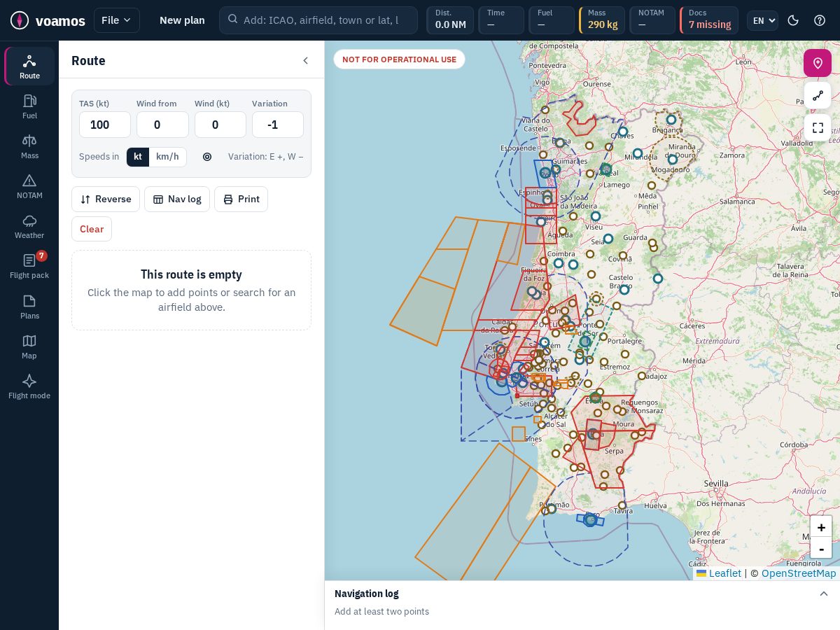Click the TAS (kt) input field

coord(105,125)
